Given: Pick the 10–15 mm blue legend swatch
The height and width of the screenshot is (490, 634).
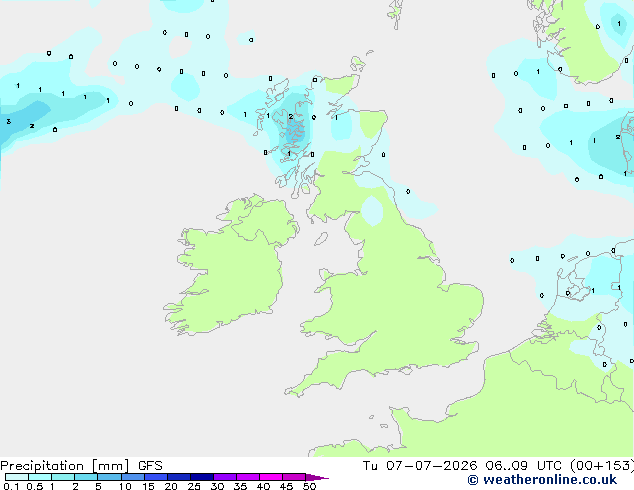Looking at the screenshot, I should [132, 477].
